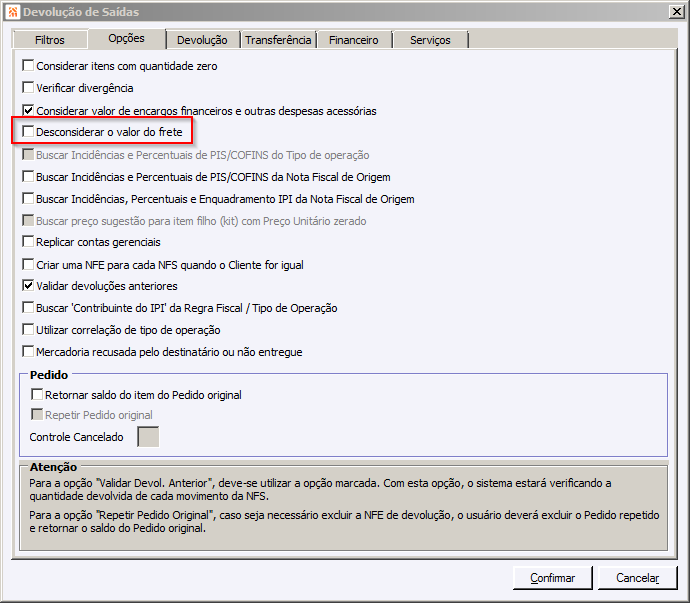This screenshot has height=603, width=690.
Task: Tick Mercadoria recusada pelo destinatário checkbox
Action: (28, 352)
